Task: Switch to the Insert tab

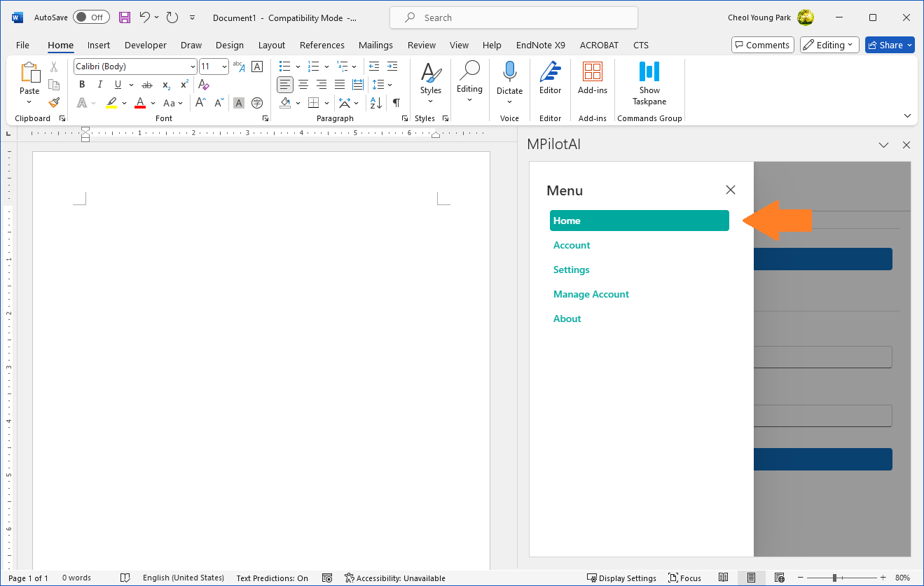Action: 99,45
